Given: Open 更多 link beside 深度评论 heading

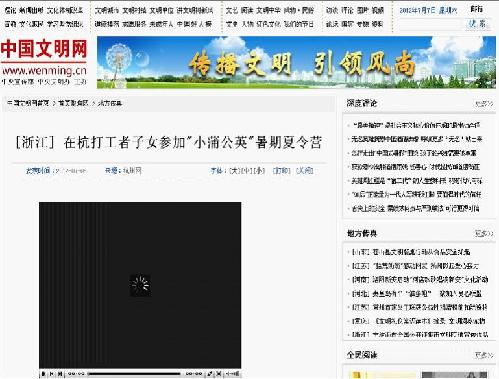Looking at the screenshot, I should 484,104.
